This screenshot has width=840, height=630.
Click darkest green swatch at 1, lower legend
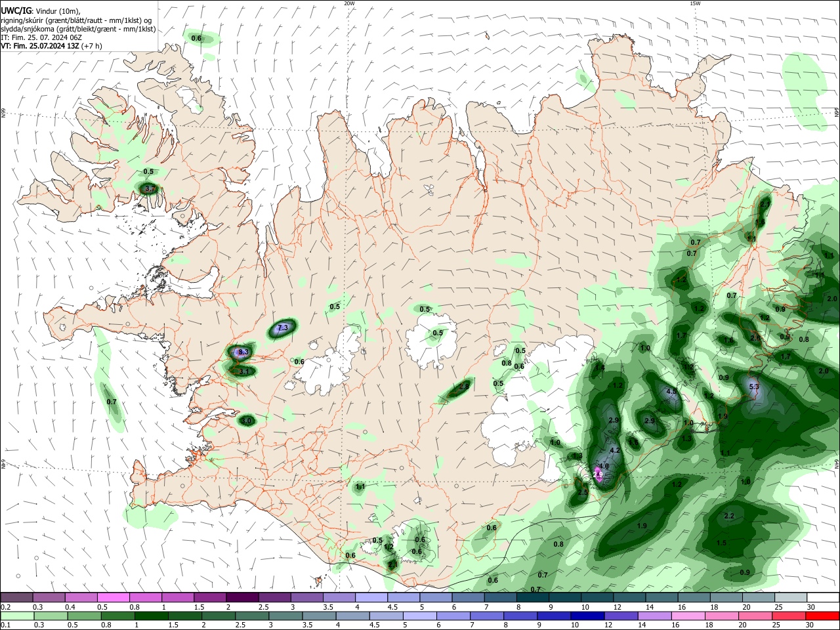click(x=151, y=616)
